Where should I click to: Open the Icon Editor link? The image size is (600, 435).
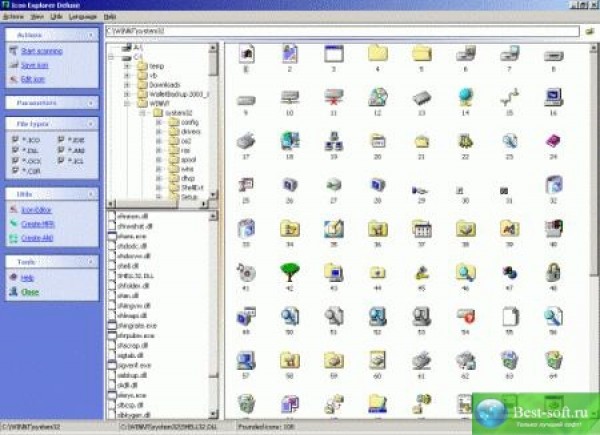pyautogui.click(x=36, y=210)
